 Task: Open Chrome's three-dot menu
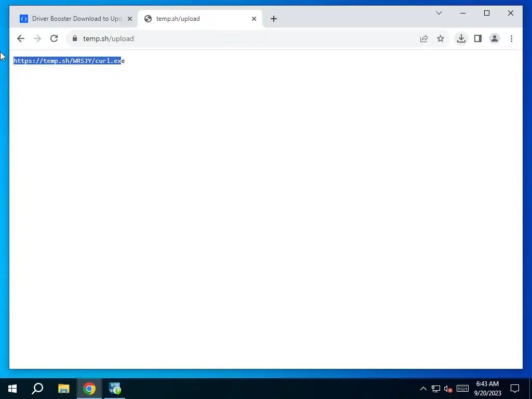pos(511,38)
